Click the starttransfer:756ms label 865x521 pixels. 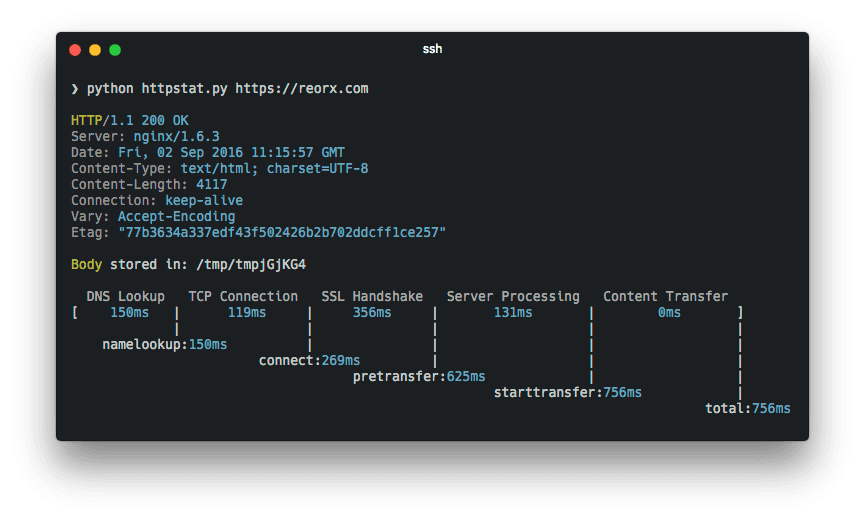[568, 392]
